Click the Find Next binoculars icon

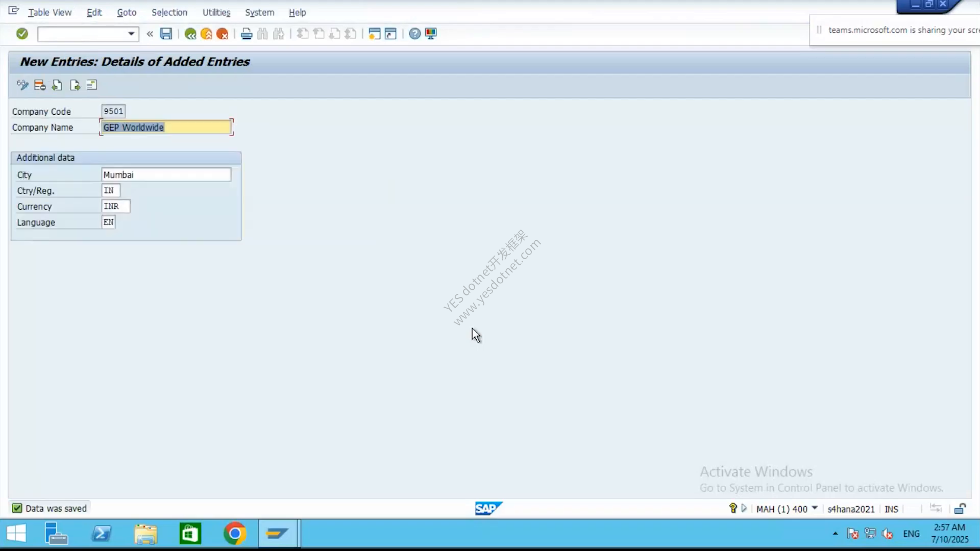[x=278, y=34]
